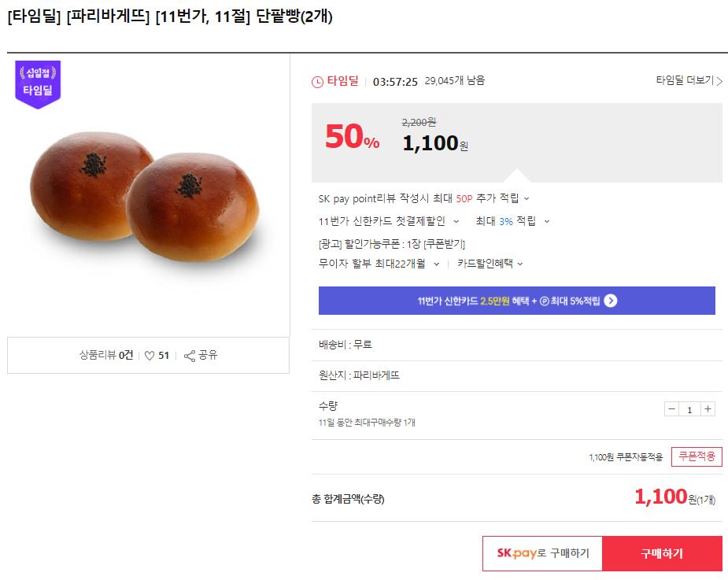
Task: Expand the 최대 3% 적립 dropdown
Action: point(547,222)
